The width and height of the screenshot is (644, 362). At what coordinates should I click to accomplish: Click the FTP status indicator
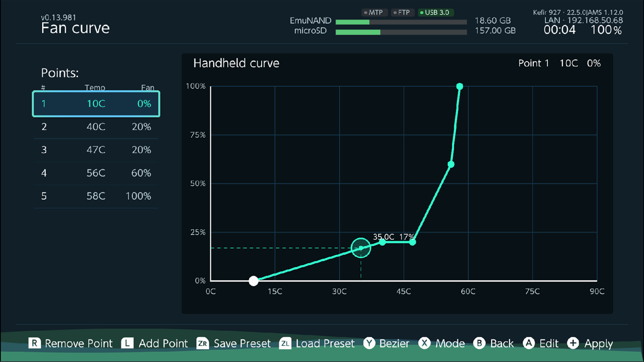pos(402,12)
